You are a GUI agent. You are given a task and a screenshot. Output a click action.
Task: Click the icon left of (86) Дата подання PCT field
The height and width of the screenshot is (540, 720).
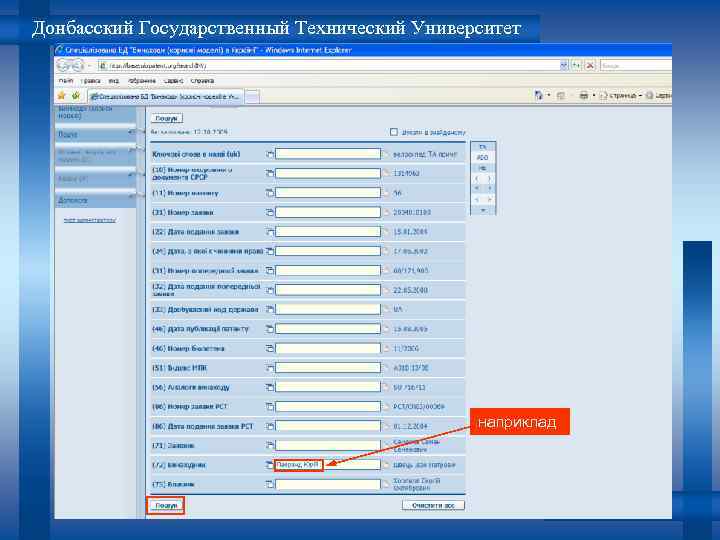[x=270, y=426]
